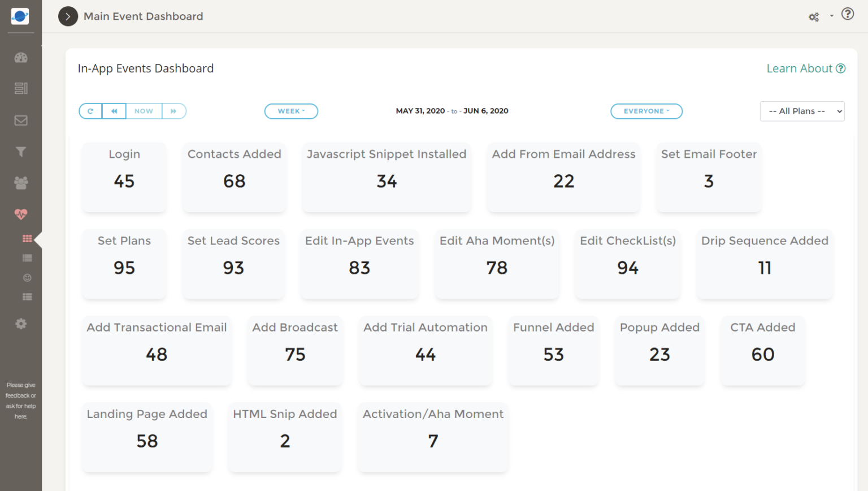Image resolution: width=868 pixels, height=491 pixels.
Task: Open the list layout icon in sidebar
Action: tap(21, 88)
